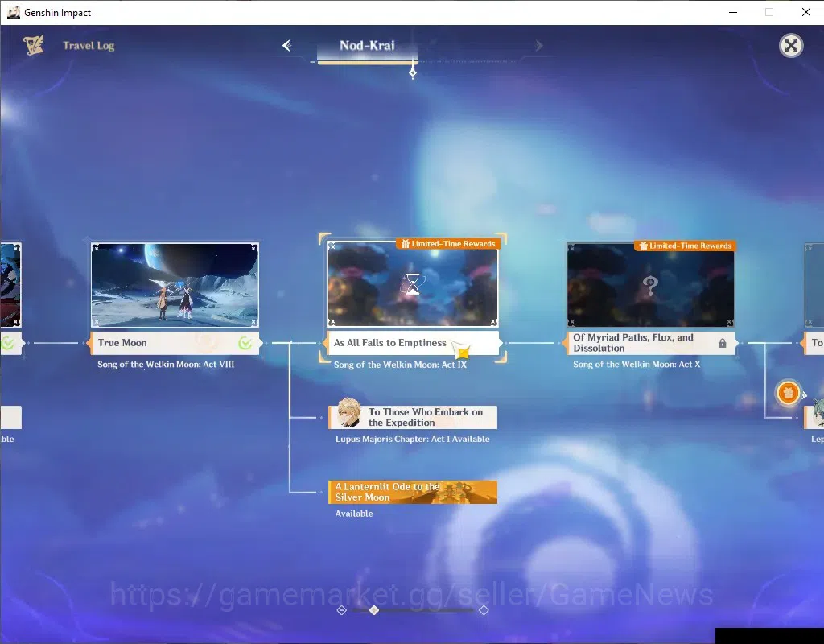Close the Travel Log with X button

791,46
